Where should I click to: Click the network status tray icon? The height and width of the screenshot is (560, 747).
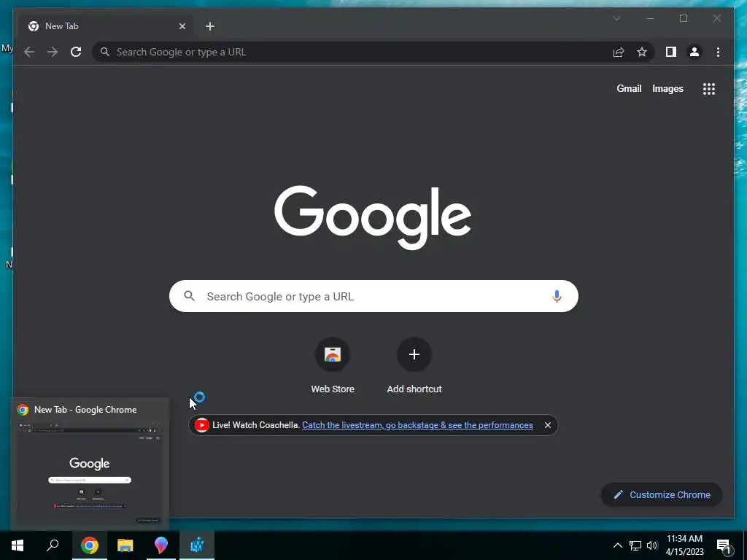635,545
